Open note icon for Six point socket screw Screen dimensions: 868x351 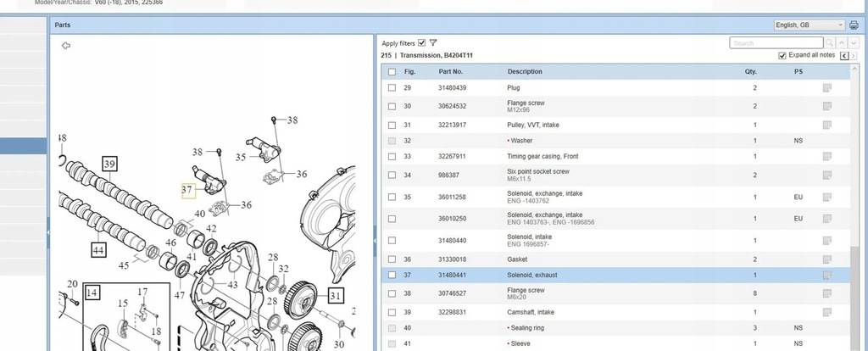[827, 175]
